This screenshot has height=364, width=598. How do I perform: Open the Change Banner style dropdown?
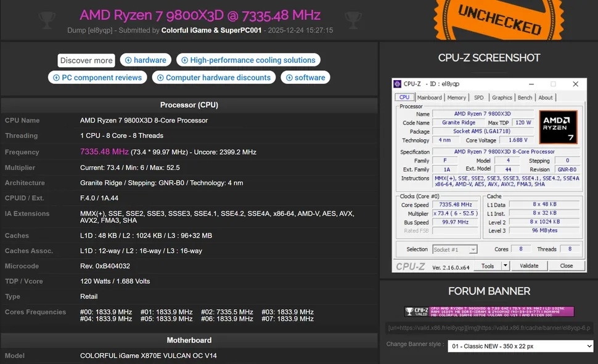(520, 346)
